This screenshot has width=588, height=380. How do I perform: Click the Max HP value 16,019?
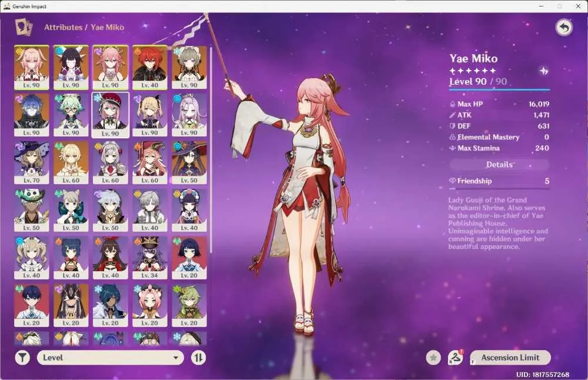tap(539, 104)
